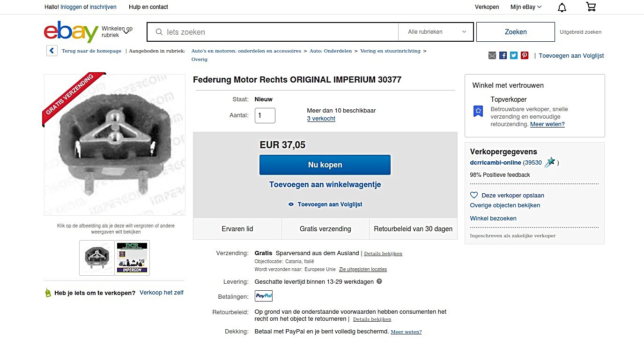644x340 pixels.
Task: Click the Aantal quantity input field
Action: 265,115
